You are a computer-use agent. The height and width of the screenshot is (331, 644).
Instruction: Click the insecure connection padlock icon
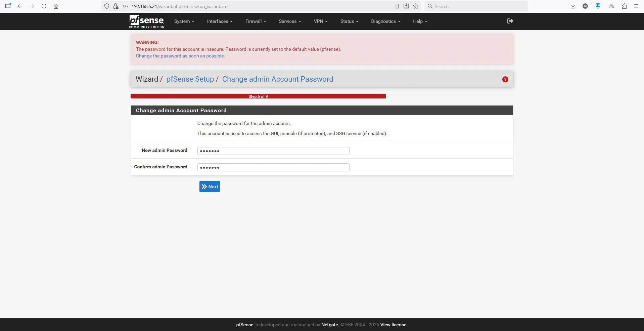116,6
